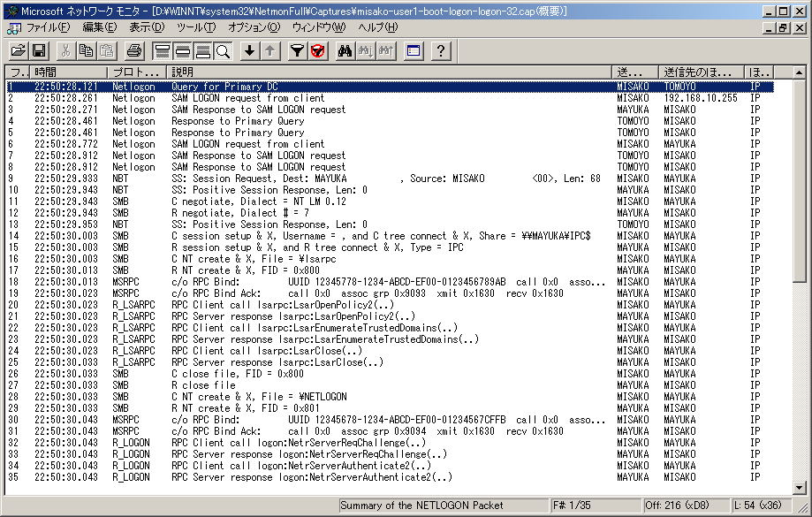This screenshot has width=812, height=517.
Task: Save the capture using the floppy disk icon
Action: (39, 50)
